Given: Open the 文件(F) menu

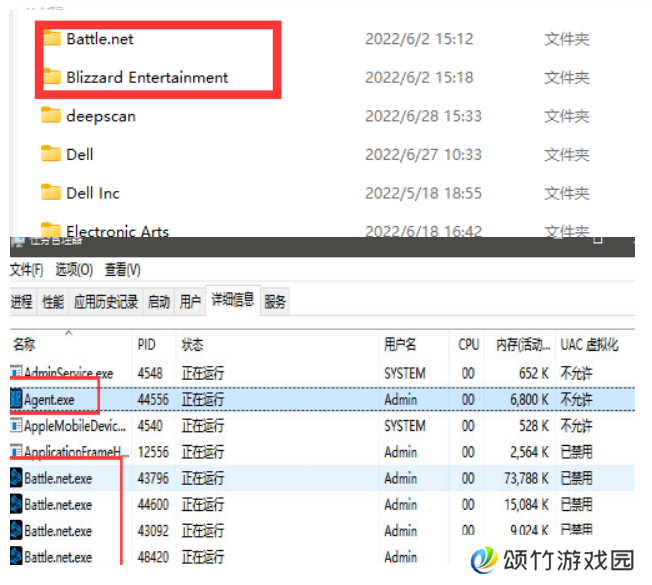Looking at the screenshot, I should 26,270.
